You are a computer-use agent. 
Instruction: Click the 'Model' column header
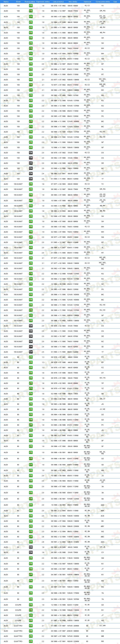(x=18, y=2)
